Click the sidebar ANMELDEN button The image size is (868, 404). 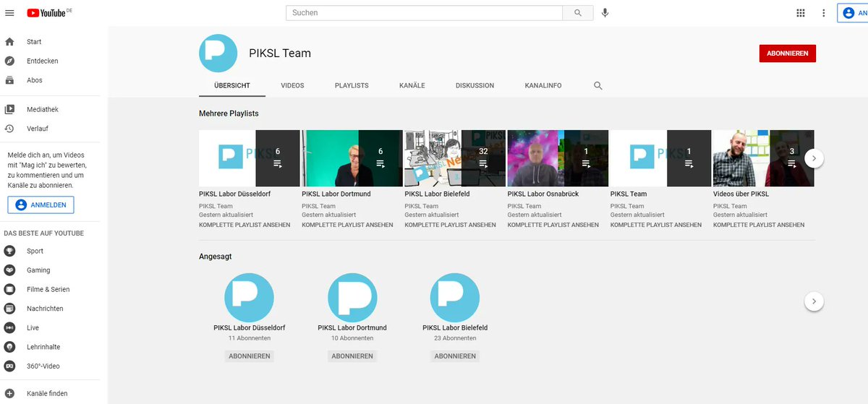41,205
